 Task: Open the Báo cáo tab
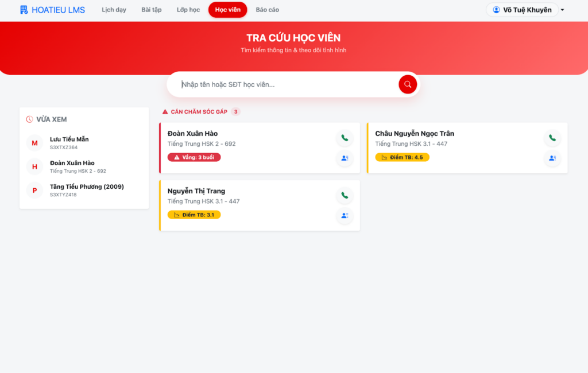[x=267, y=10]
